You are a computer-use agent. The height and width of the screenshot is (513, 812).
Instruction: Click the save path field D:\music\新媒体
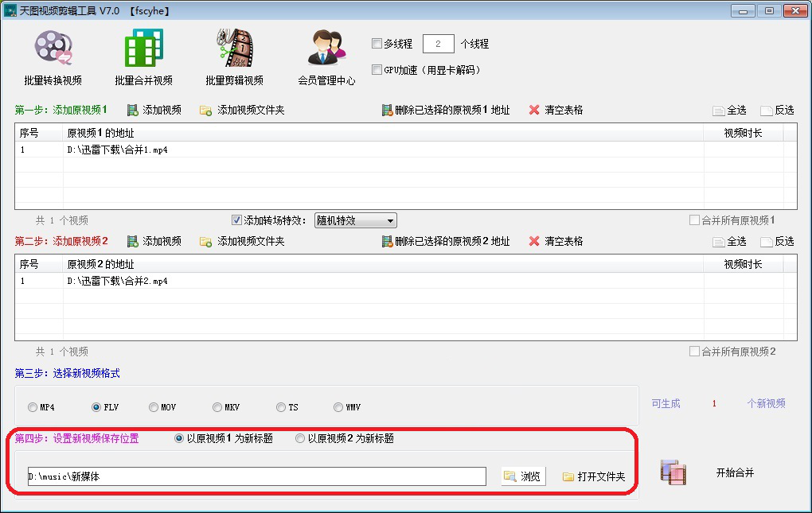pyautogui.click(x=257, y=476)
